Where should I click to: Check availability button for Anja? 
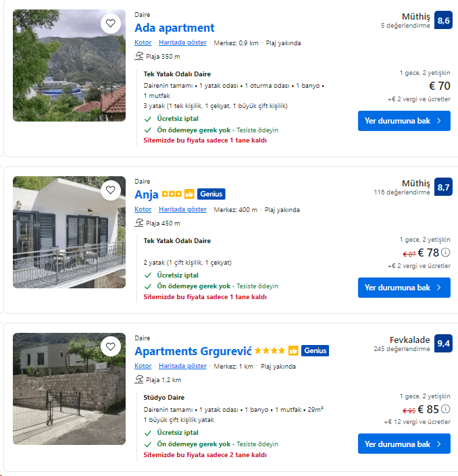pyautogui.click(x=404, y=288)
